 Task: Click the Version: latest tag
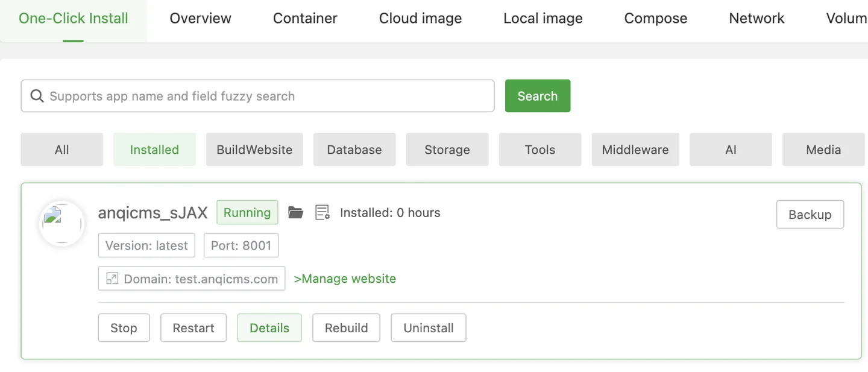click(x=146, y=245)
